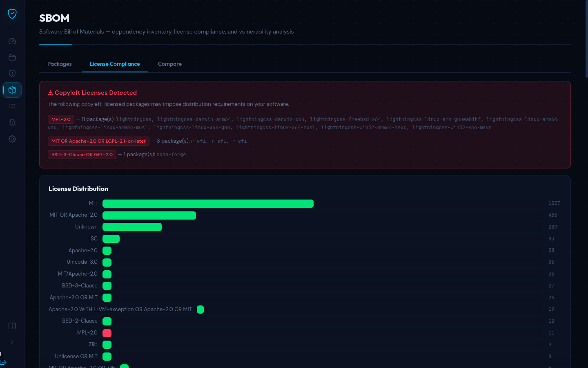Collapse the sidebar with the chevron arrow
588x368 pixels.
point(12,341)
